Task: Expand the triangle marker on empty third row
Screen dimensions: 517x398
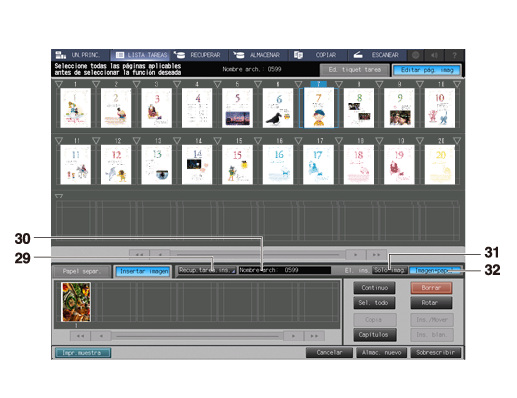Action: [x=59, y=196]
